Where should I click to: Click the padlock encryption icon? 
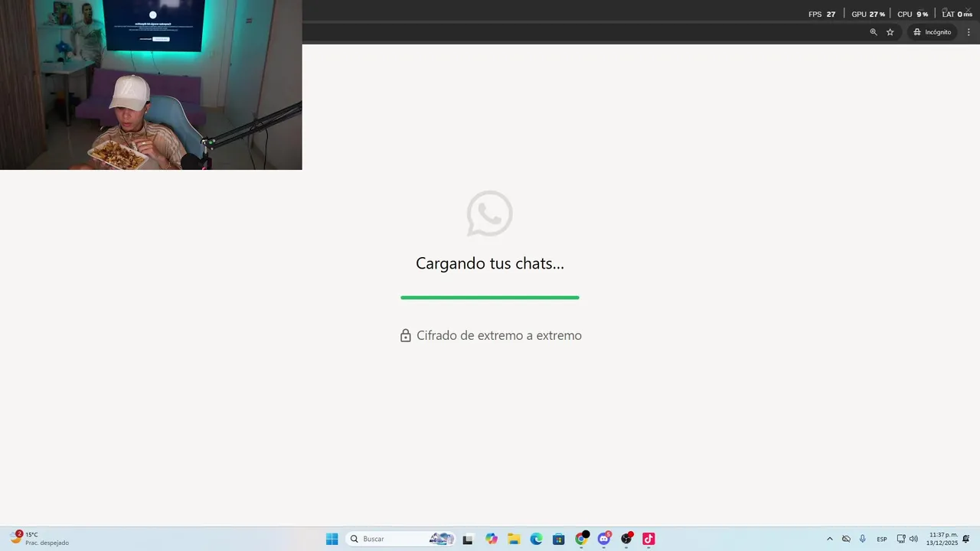[x=406, y=335]
